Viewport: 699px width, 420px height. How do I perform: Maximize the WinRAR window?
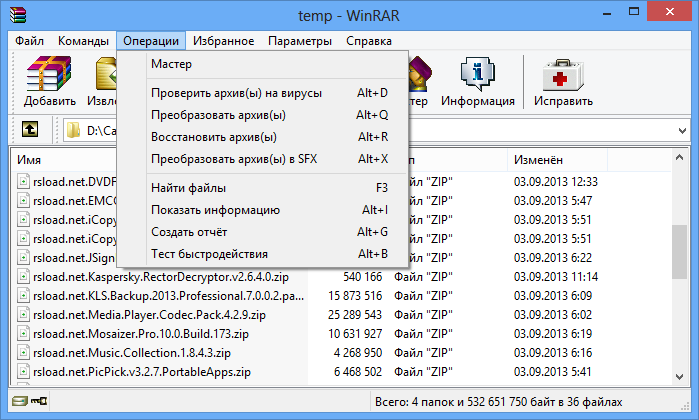[633, 12]
